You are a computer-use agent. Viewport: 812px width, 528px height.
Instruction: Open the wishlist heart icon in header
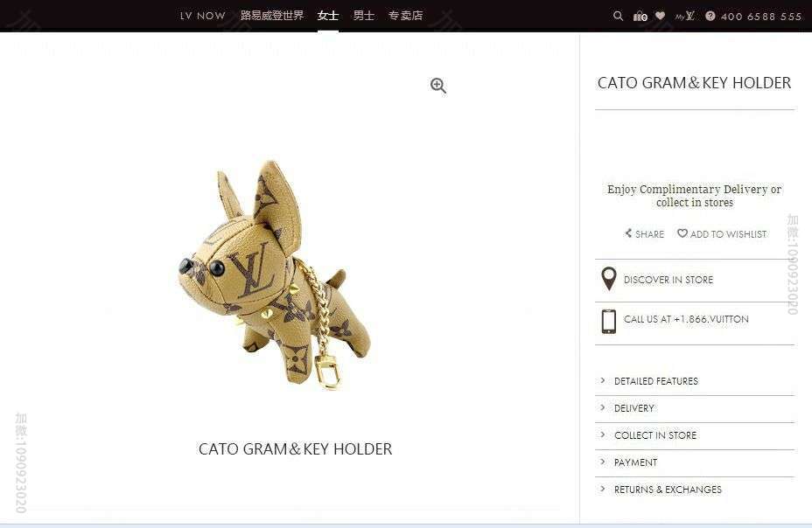pyautogui.click(x=660, y=16)
